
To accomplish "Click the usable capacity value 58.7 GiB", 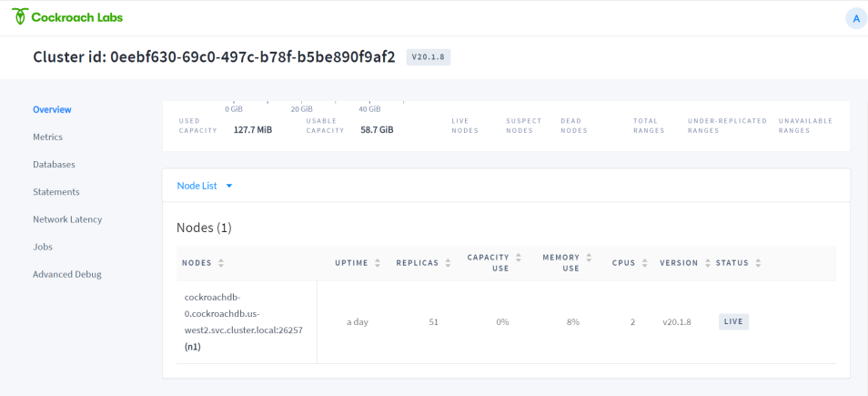I will (x=377, y=130).
